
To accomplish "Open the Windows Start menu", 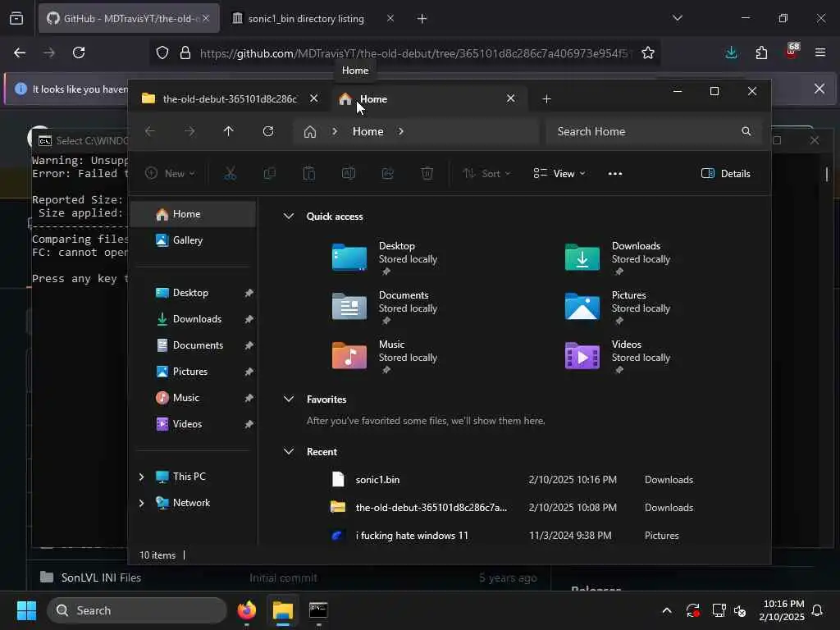I will (26, 610).
